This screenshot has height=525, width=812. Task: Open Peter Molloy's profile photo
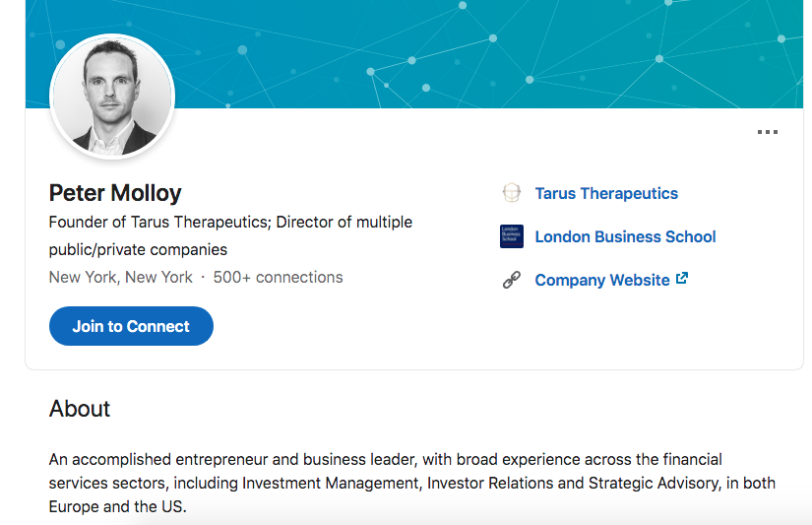point(112,97)
